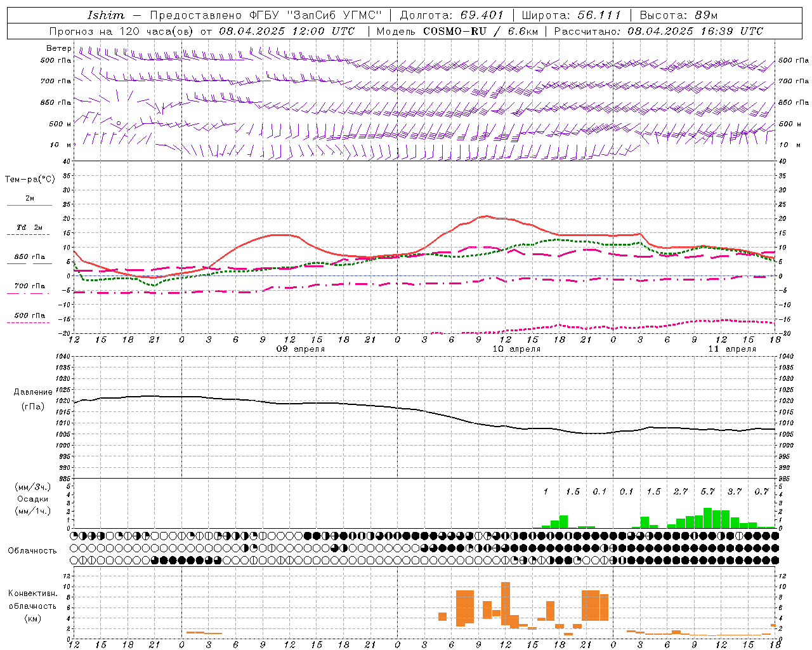Viewport: 812px width, 650px height.
Task: Click "Прогноз на 120 часа(ов)" forecast text
Action: pyautogui.click(x=122, y=31)
